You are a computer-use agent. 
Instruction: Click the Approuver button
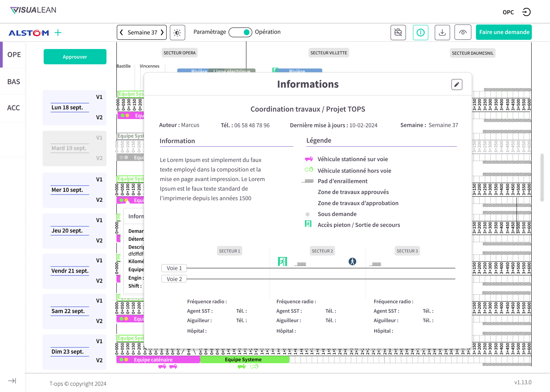[x=75, y=57]
